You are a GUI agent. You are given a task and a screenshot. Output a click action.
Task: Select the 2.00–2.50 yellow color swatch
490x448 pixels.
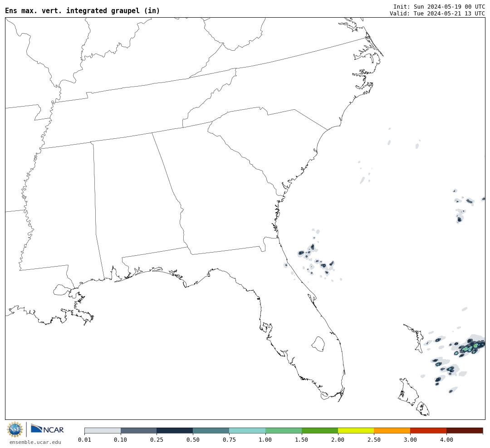coord(356,430)
